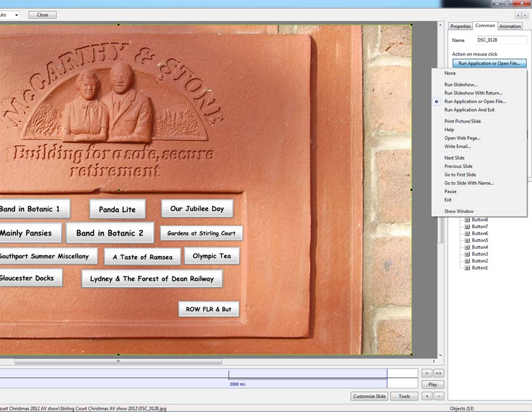Open the Tools button menu
Viewport: 532px width, 412px height.
(404, 396)
